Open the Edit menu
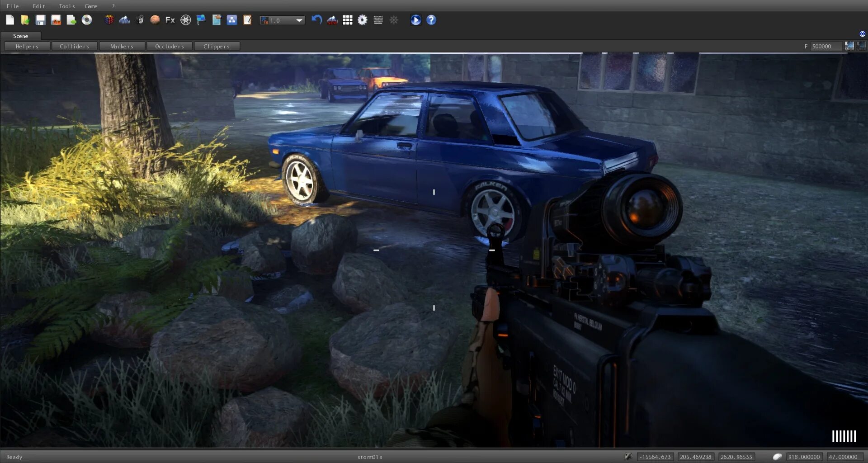This screenshot has height=463, width=868. [39, 6]
